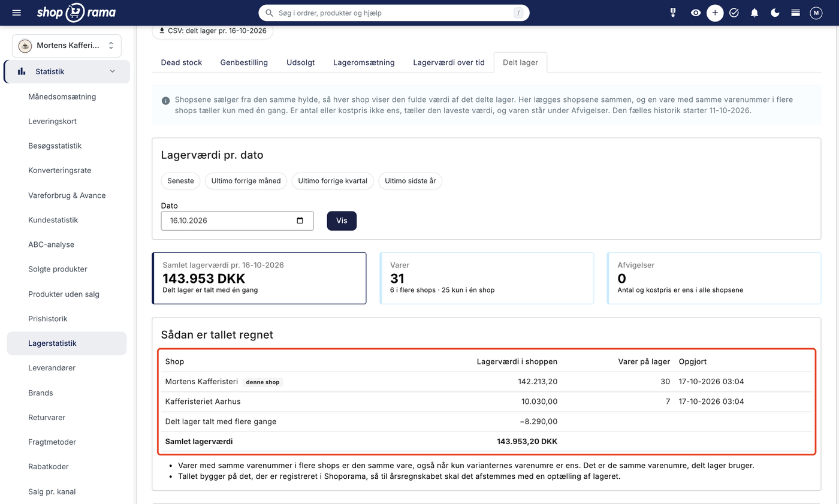Open Månedsomsætning in the sidebar
Screen dimensions: 839x504
coord(62,96)
